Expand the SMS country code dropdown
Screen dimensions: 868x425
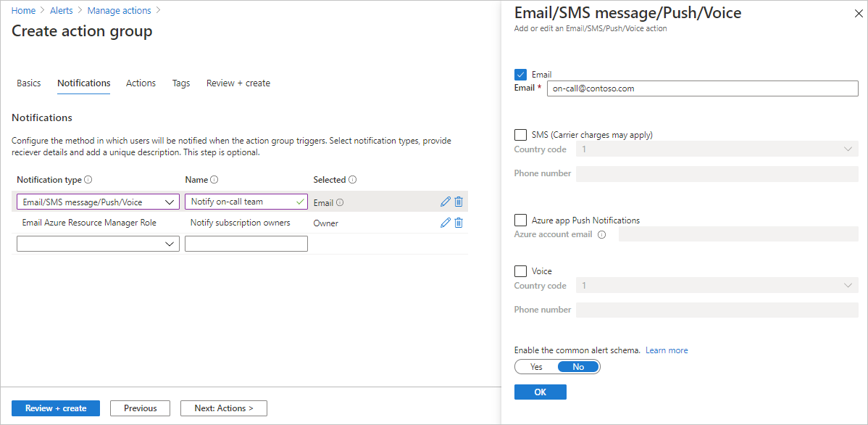848,149
